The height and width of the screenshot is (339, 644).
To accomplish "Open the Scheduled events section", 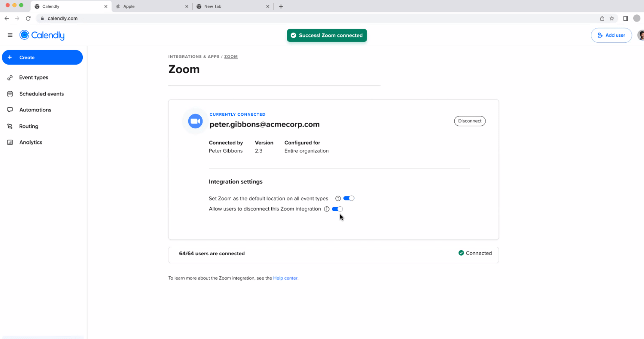I will point(41,94).
